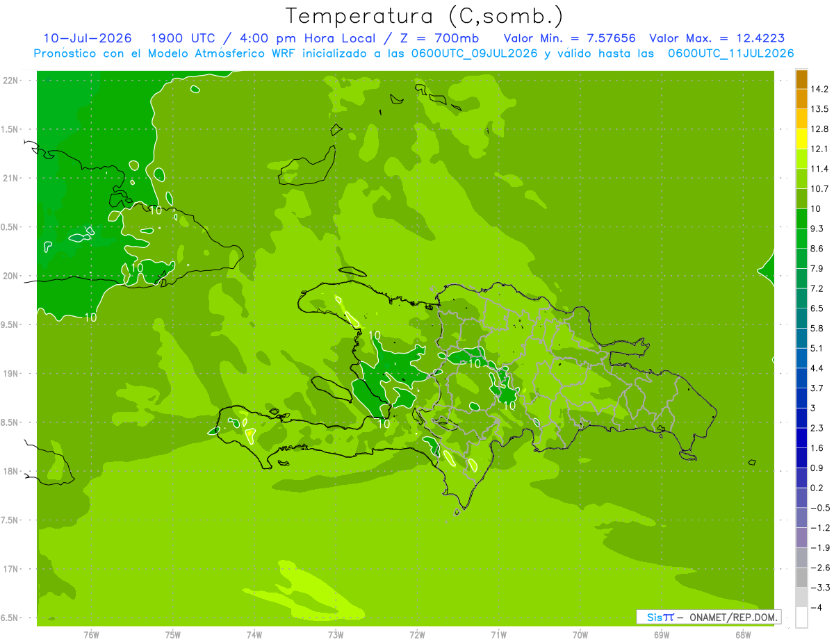Click the "0.9" color scale label
Screen dimensions: 834x644
[817, 468]
